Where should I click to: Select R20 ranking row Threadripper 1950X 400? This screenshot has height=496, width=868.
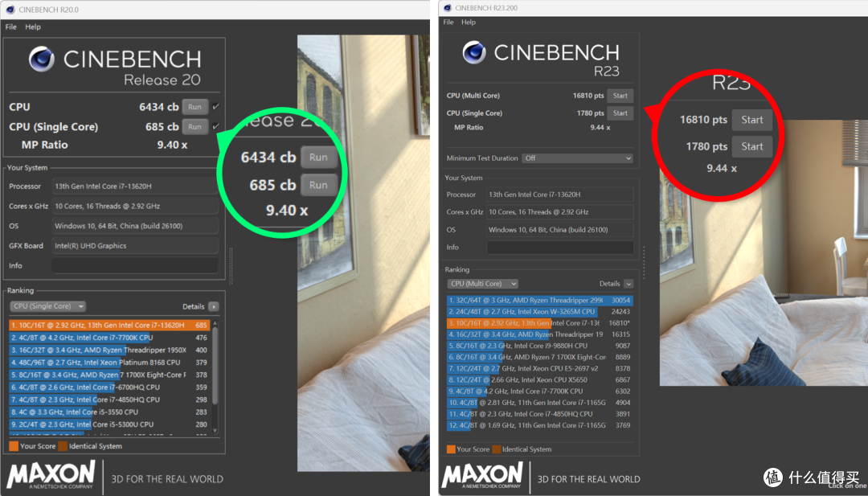(109, 350)
